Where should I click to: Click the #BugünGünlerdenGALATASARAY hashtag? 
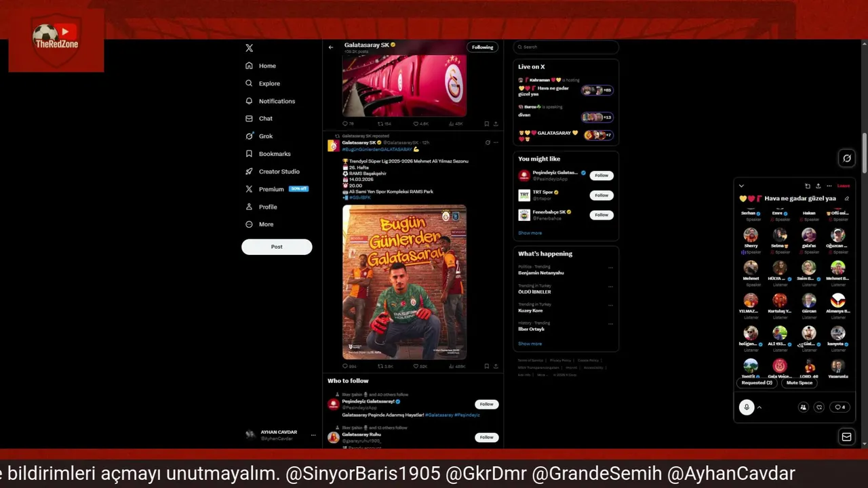377,149
